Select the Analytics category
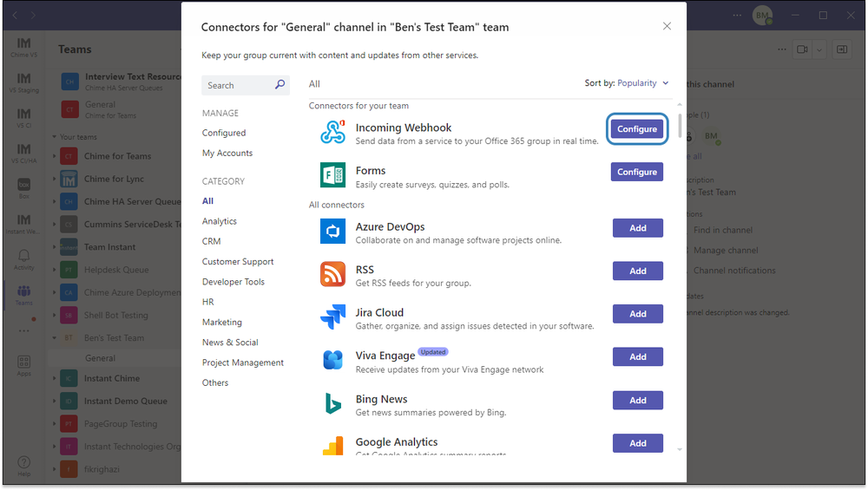Screen dimensions: 868x490 pos(220,221)
